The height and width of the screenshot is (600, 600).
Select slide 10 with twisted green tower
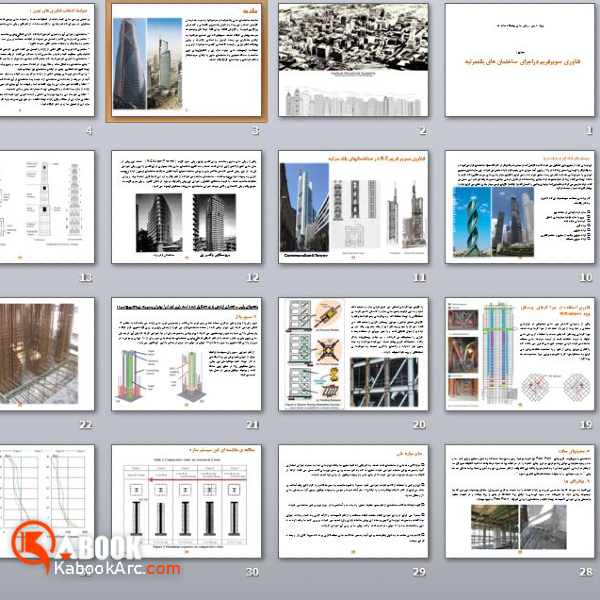(520, 207)
